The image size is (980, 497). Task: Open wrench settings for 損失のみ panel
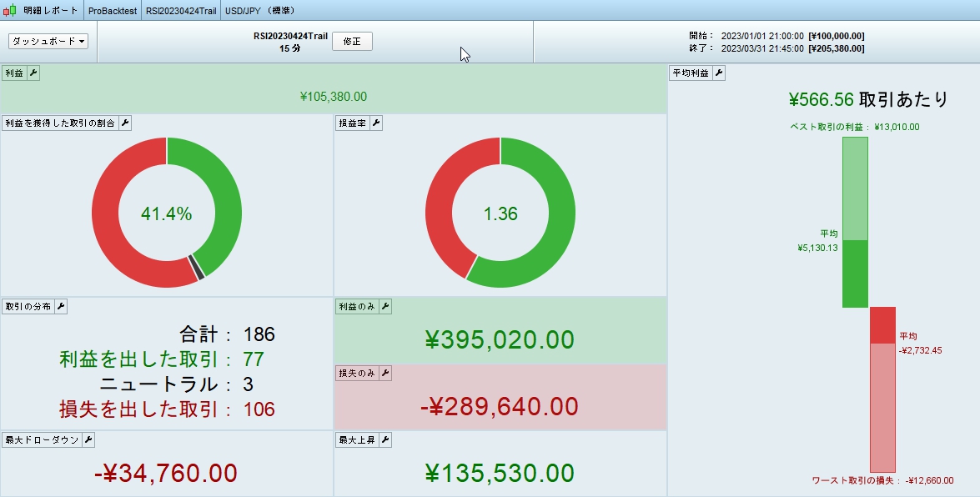(x=385, y=374)
